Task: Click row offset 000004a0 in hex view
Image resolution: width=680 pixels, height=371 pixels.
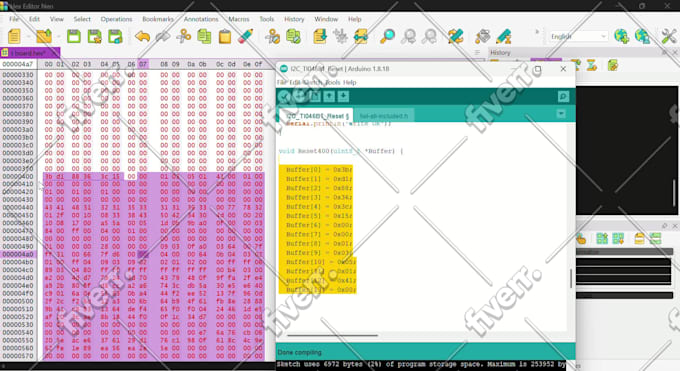Action: [18, 254]
